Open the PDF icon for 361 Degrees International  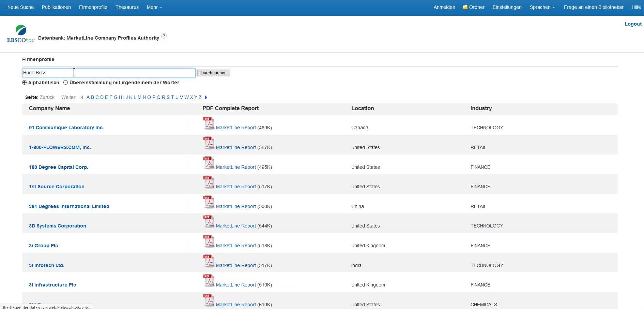coord(209,202)
